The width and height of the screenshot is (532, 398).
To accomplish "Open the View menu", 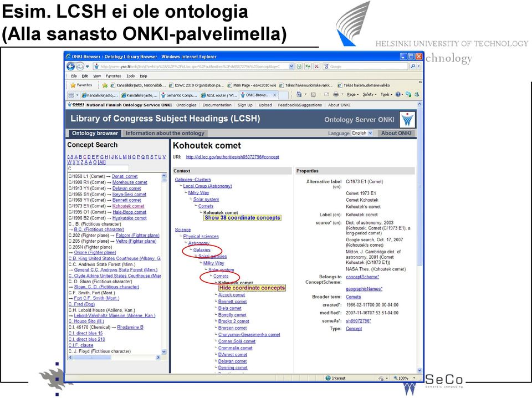I will [x=97, y=76].
